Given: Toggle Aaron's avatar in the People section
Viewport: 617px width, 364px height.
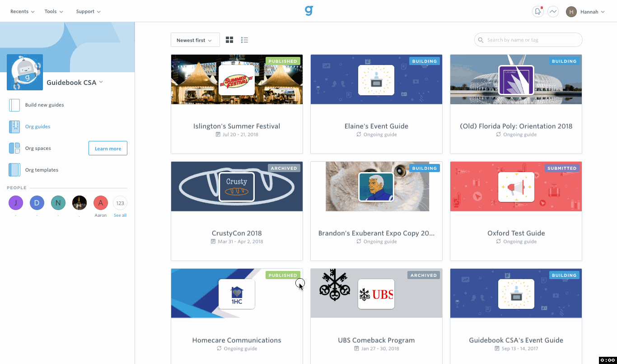Looking at the screenshot, I should pos(100,203).
